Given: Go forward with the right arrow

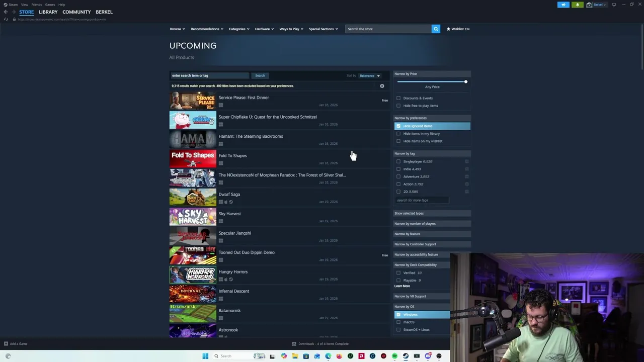Looking at the screenshot, I should [x=14, y=12].
